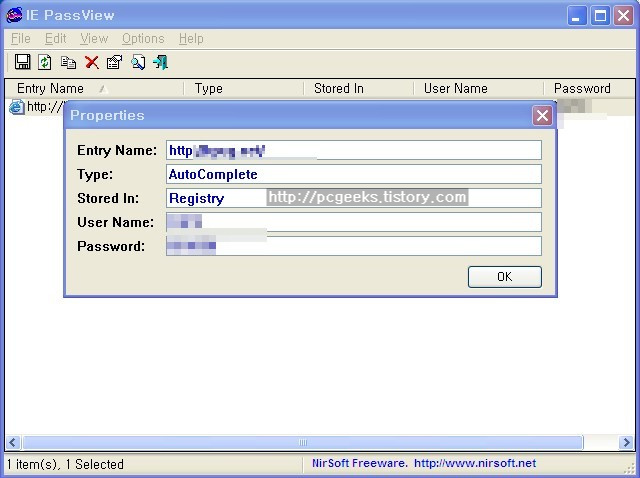Click the Find magnifier toolbar icon
This screenshot has width=640, height=478.
(x=138, y=62)
